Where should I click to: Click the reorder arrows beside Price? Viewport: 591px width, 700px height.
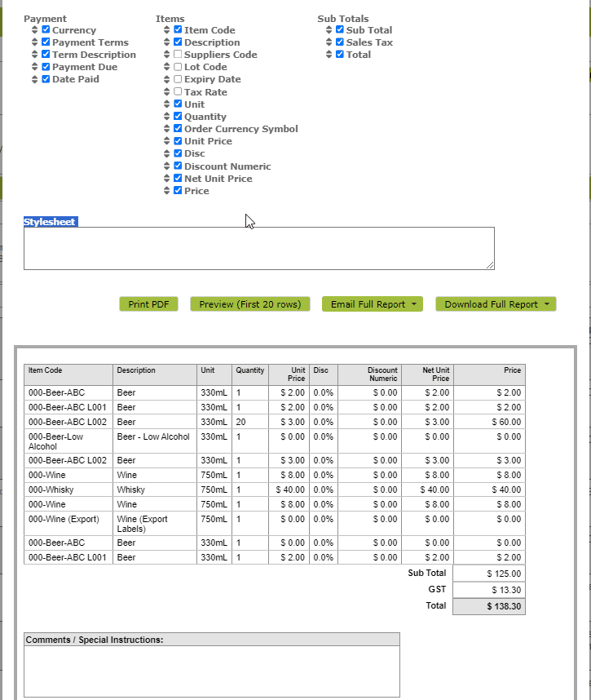167,191
